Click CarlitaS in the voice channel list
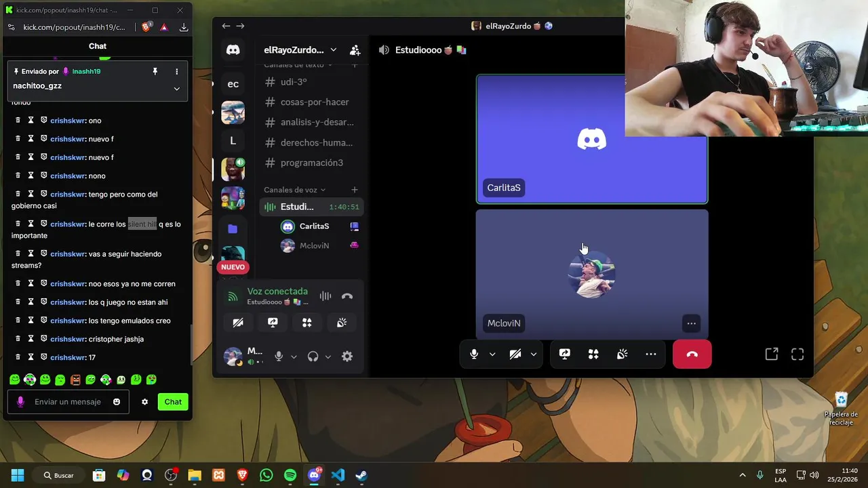This screenshot has width=868, height=488. pyautogui.click(x=320, y=226)
